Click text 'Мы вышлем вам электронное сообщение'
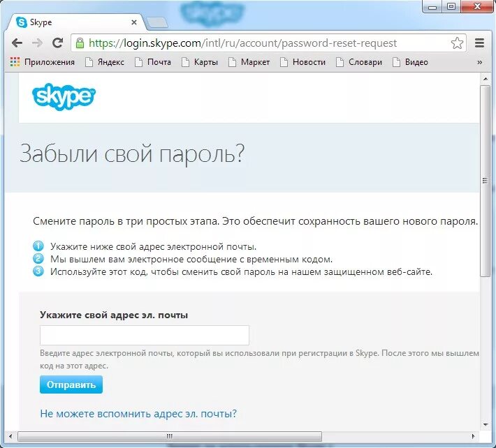 click(145, 260)
